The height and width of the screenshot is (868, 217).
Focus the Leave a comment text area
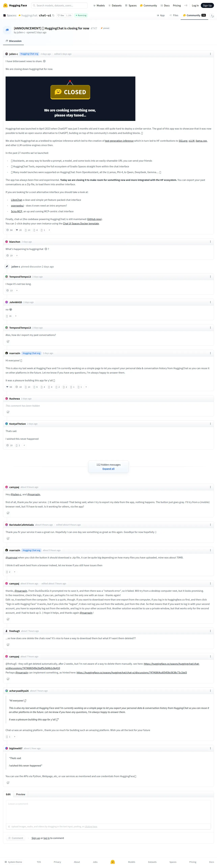(x=108, y=812)
